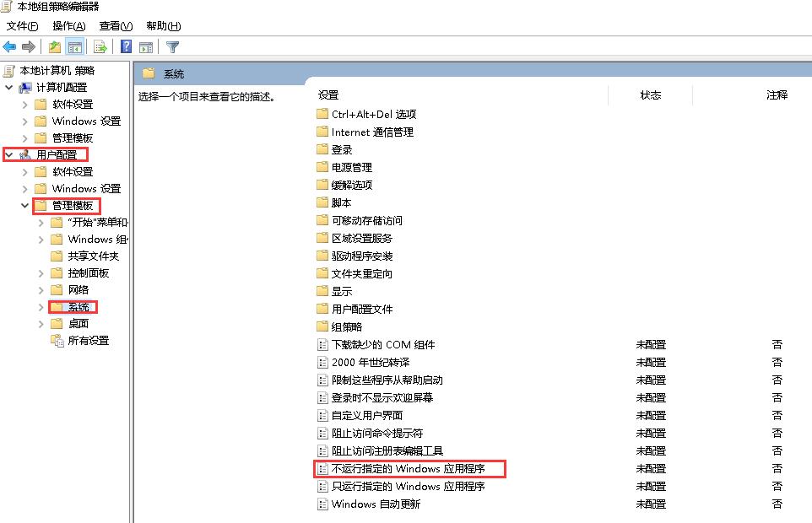Click policy icon for 2000 年世纪转译
This screenshot has height=523, width=812.
click(x=322, y=362)
